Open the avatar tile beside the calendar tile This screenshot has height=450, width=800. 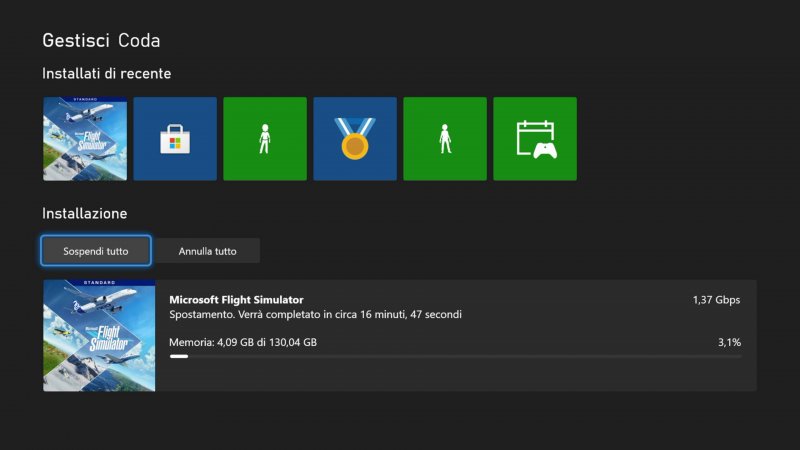(x=445, y=139)
